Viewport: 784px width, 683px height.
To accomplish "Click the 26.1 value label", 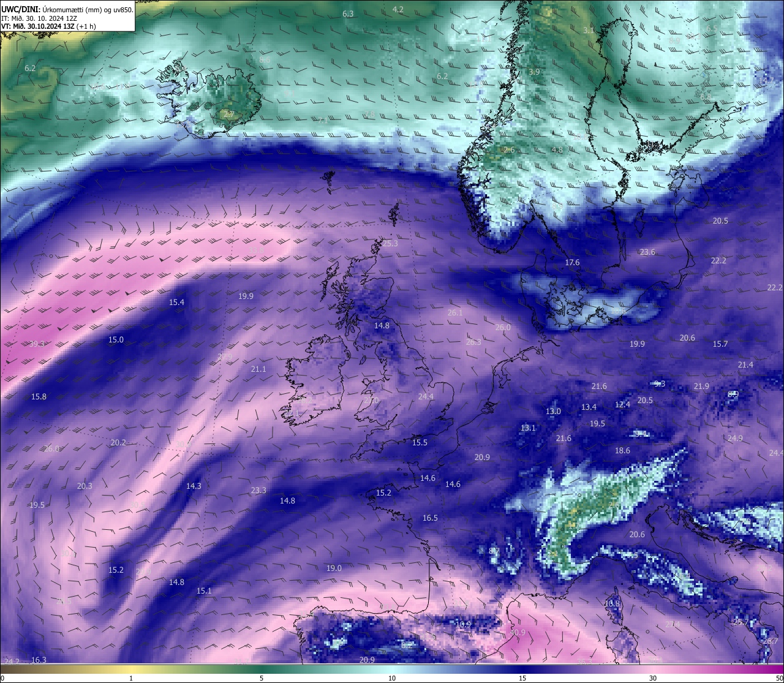I will coord(455,312).
